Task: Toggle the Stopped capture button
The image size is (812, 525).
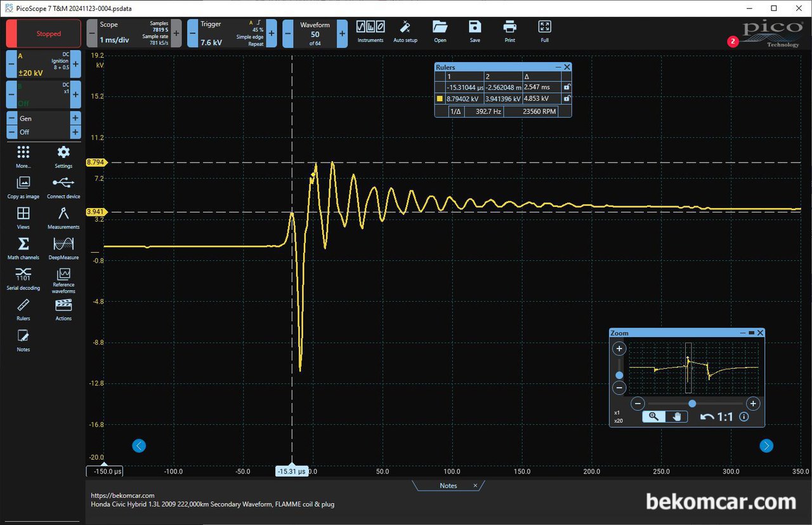Action: point(44,34)
